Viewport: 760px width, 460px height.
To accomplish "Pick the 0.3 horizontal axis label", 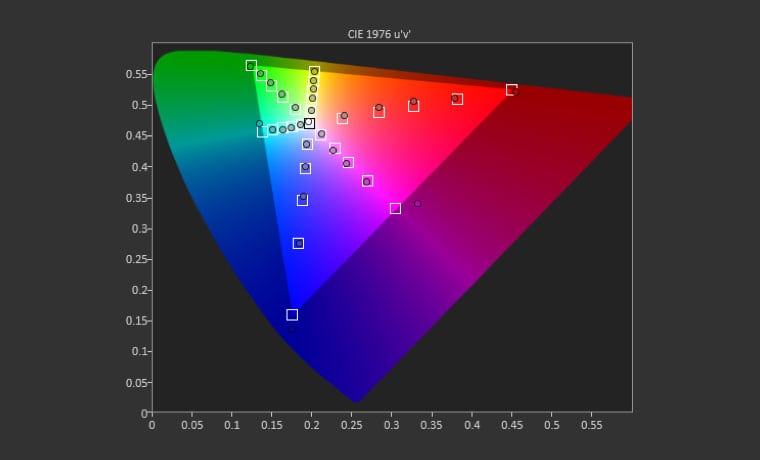I will (392, 425).
